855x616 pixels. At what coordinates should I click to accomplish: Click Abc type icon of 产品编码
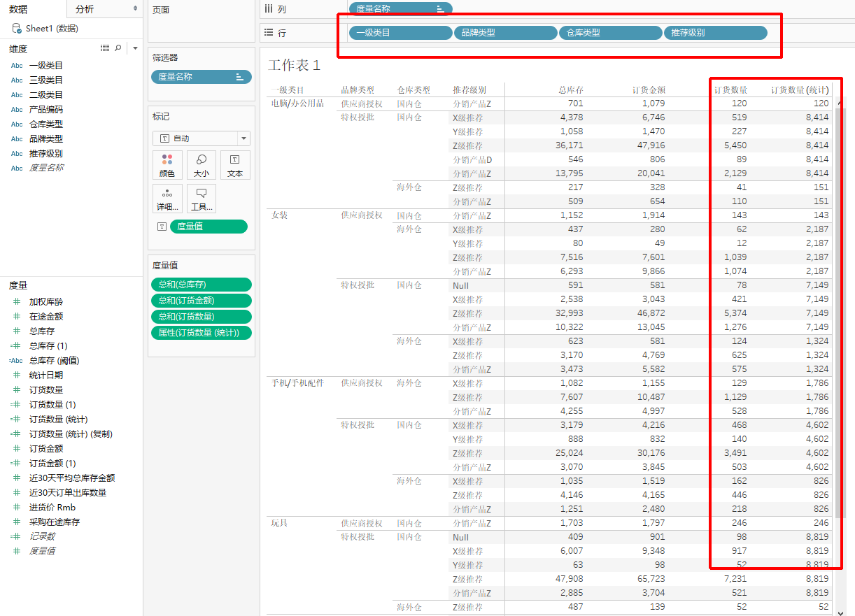click(17, 110)
